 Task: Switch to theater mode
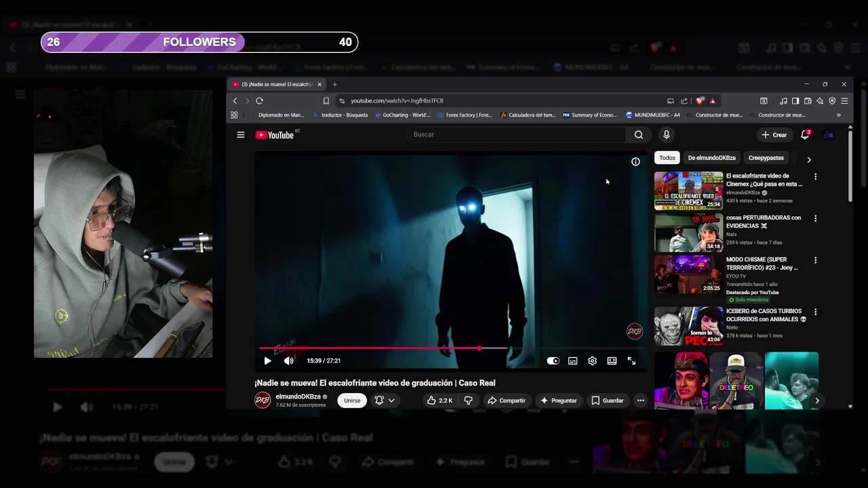pos(612,361)
